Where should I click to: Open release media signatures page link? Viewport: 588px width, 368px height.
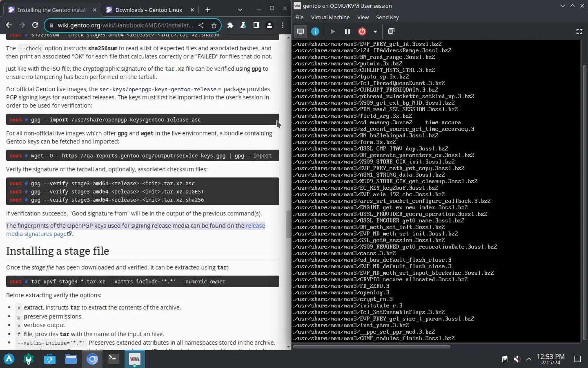tap(136, 230)
